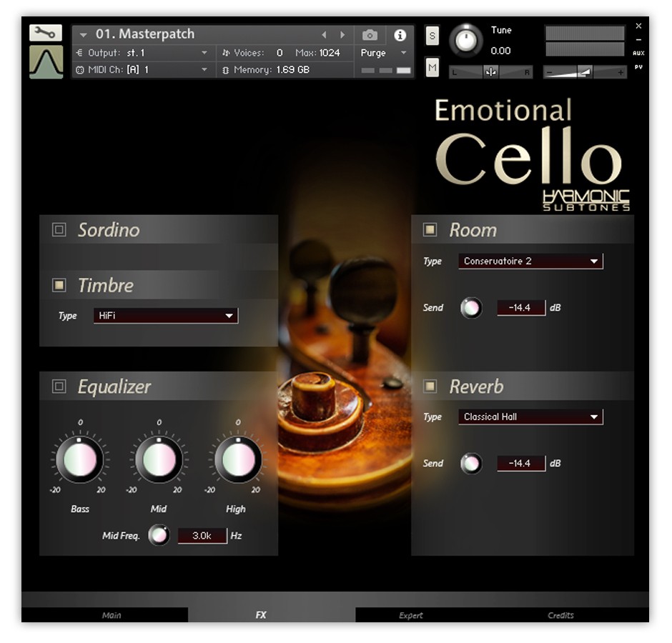Image resolution: width=672 pixels, height=643 pixels.
Task: Open the Purge menu
Action: click(382, 53)
